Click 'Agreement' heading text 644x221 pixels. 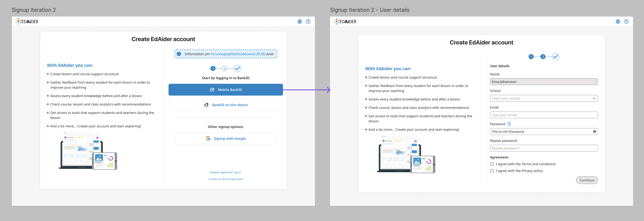click(x=499, y=157)
